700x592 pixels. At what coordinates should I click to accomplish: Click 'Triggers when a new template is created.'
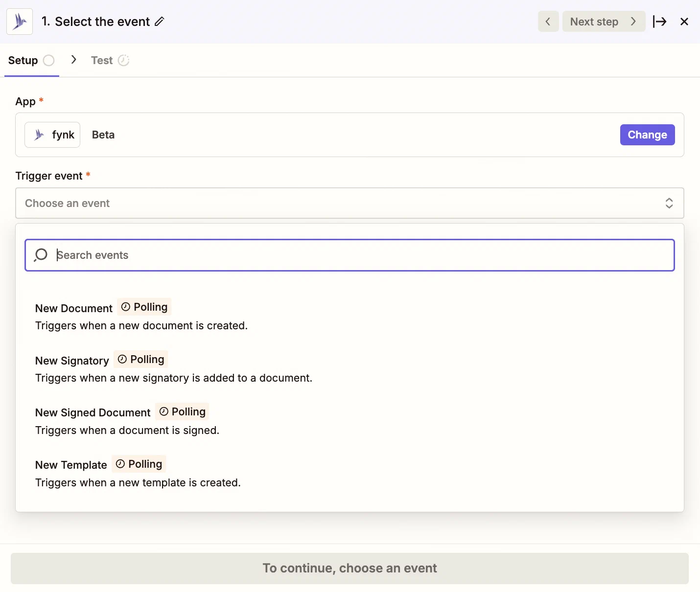138,483
